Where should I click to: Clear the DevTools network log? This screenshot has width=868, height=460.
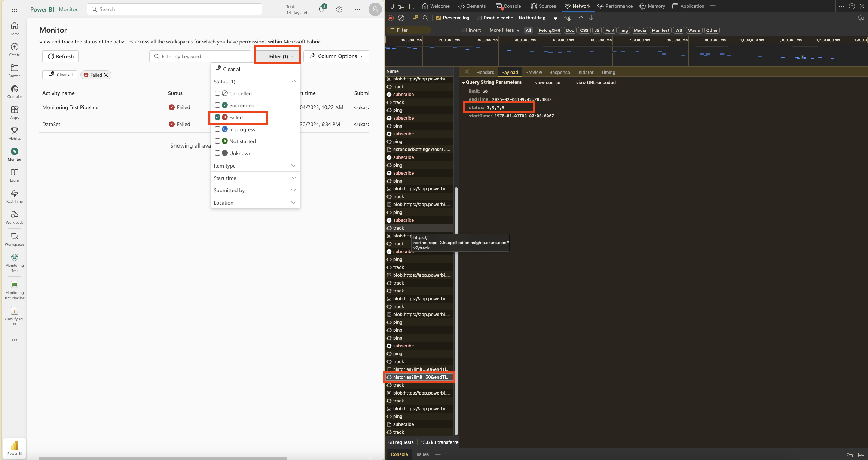401,18
